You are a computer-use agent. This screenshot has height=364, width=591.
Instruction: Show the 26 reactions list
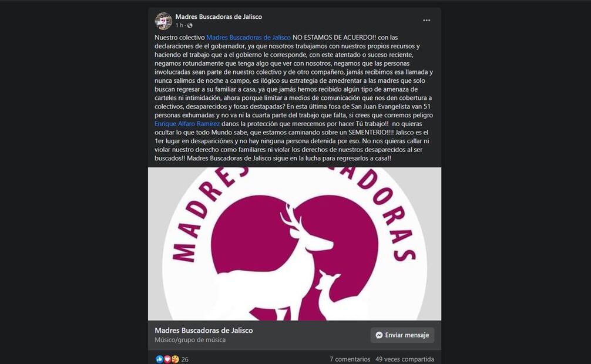coord(184,359)
